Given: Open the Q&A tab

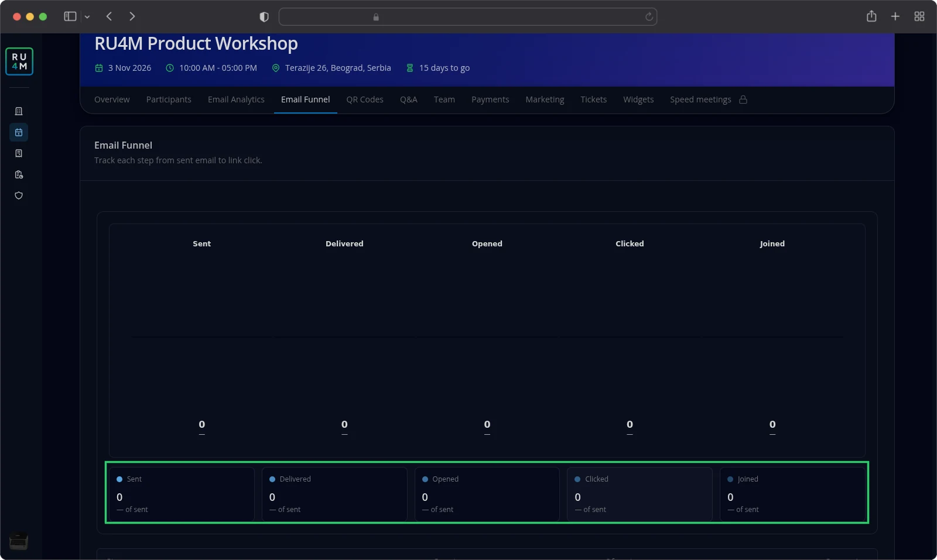Looking at the screenshot, I should (x=409, y=99).
